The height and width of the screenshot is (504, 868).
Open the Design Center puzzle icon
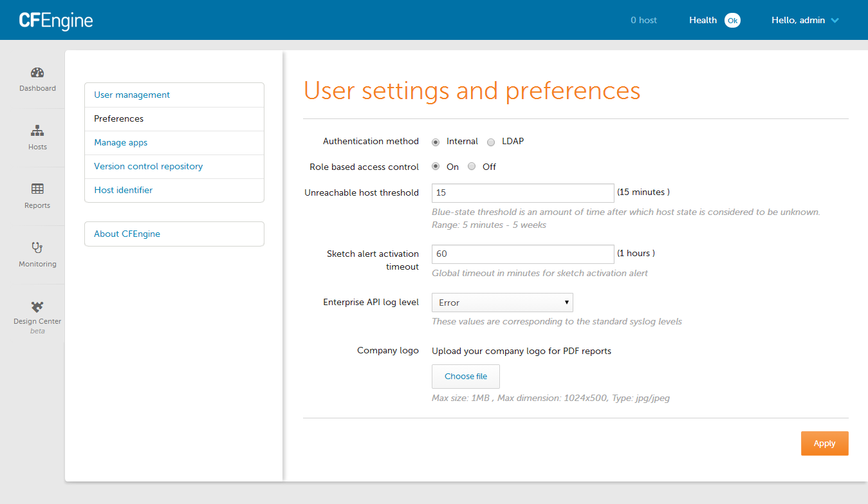(x=37, y=306)
